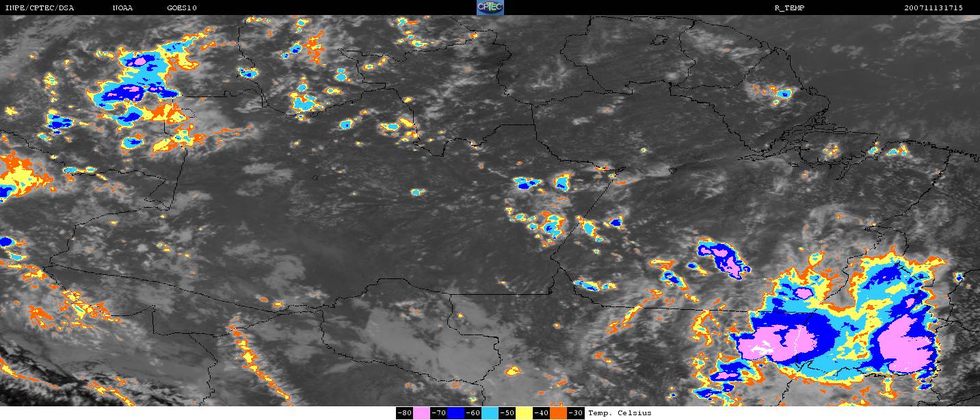This screenshot has width=980, height=420.
Task: Click the "Temp. Celsius" legend caption
Action: (x=620, y=413)
